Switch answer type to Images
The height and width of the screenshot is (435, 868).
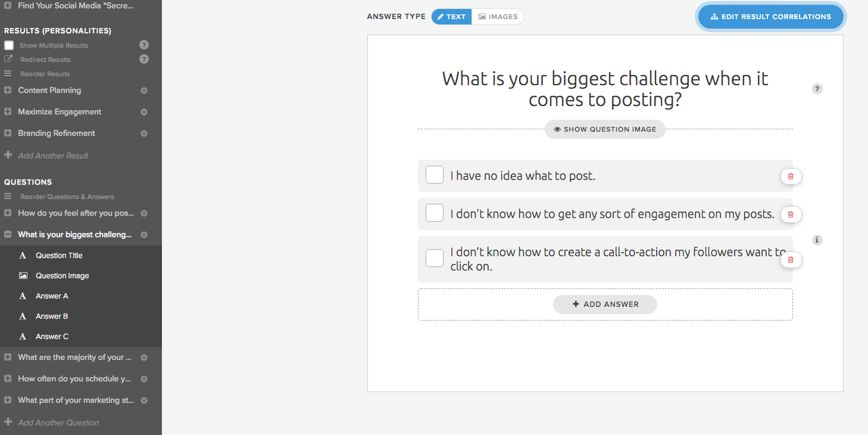(498, 17)
